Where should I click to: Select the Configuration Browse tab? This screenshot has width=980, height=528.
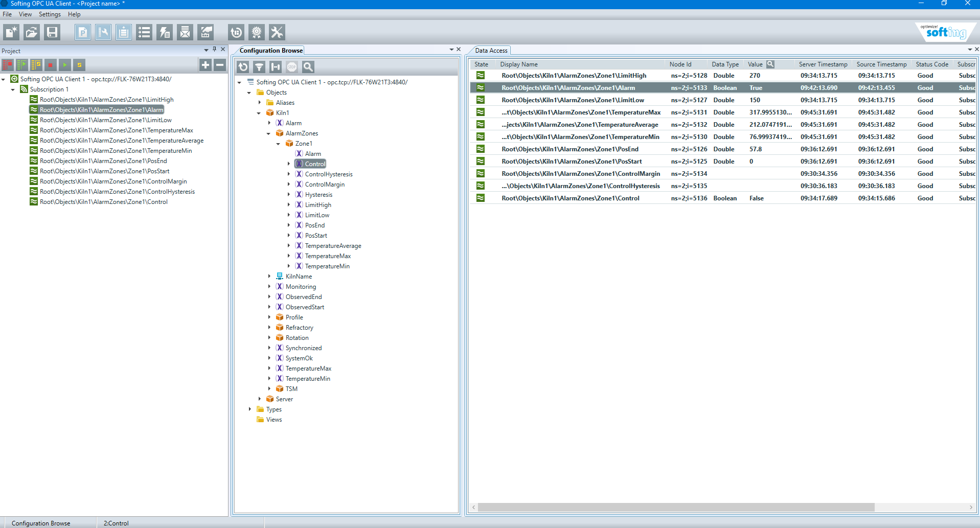(x=271, y=51)
